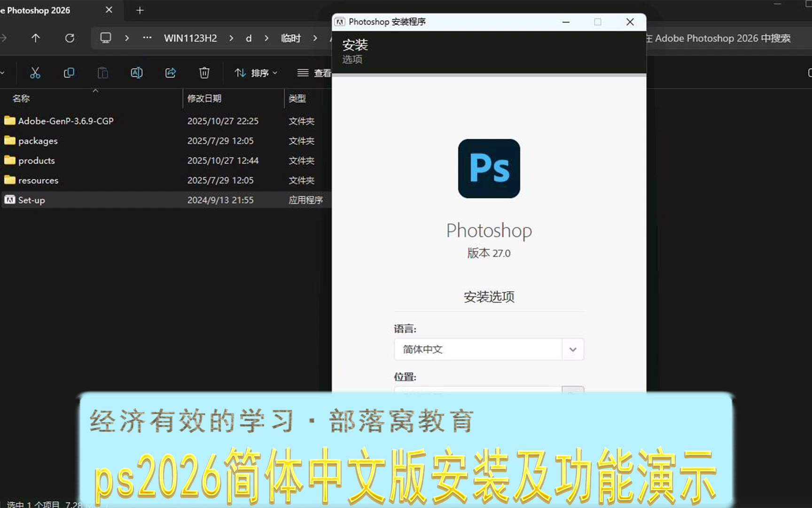Close the Photoshop 2026 Explorer tab
812x508 pixels.
coord(109,10)
